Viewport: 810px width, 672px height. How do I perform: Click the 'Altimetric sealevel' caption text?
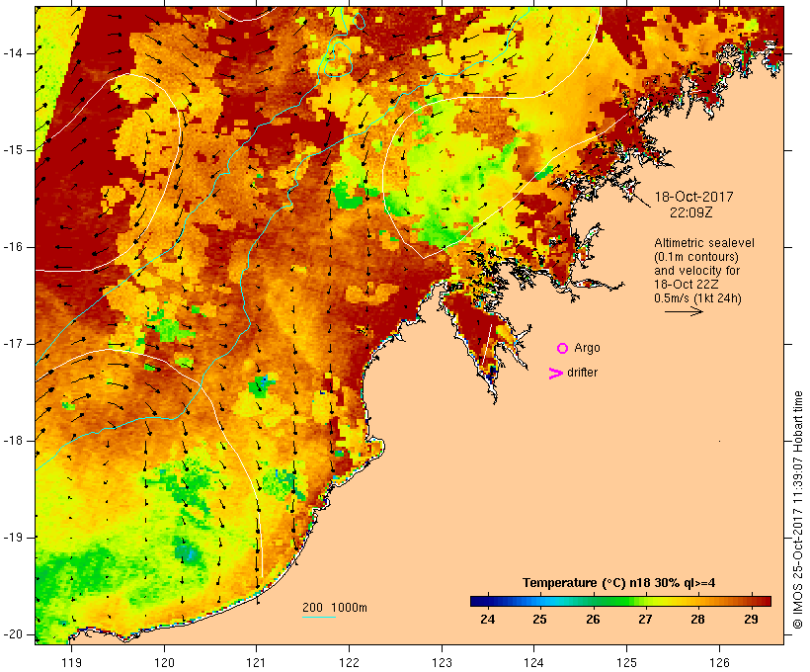pos(704,243)
